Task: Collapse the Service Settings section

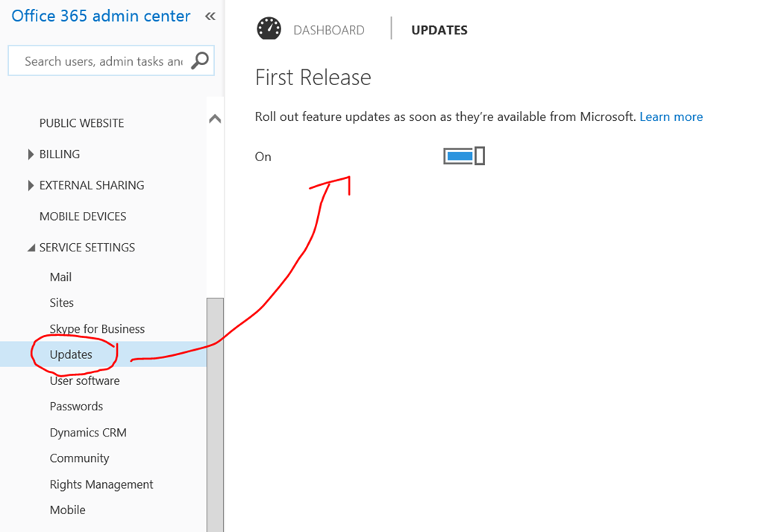Action: pyautogui.click(x=31, y=248)
